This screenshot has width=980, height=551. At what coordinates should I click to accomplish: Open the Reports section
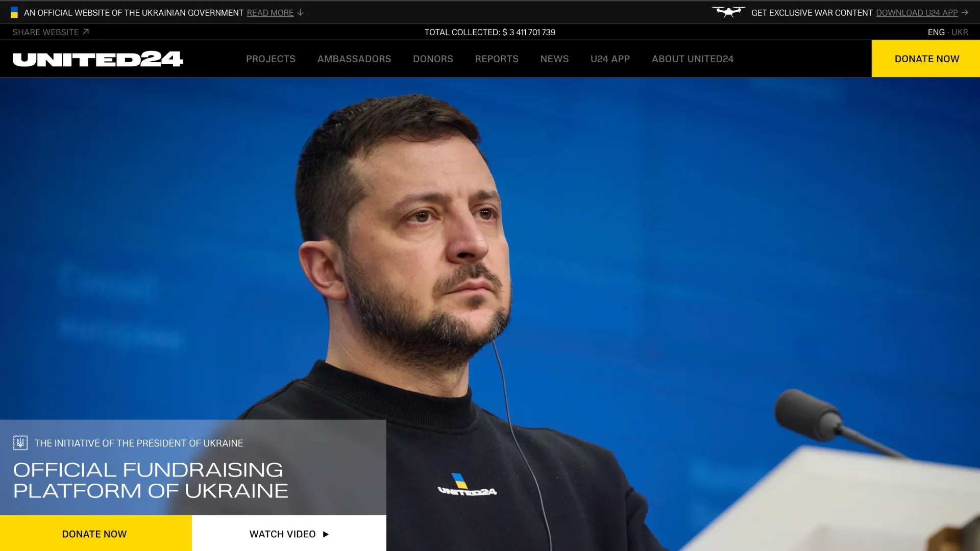point(497,59)
